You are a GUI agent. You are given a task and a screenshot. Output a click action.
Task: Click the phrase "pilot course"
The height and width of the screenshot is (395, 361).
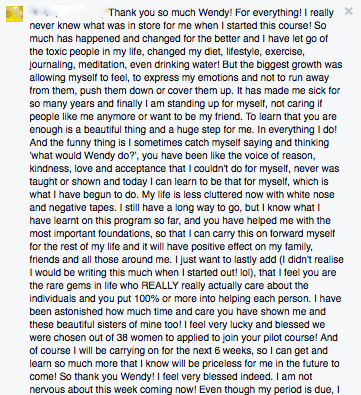pos(287,338)
